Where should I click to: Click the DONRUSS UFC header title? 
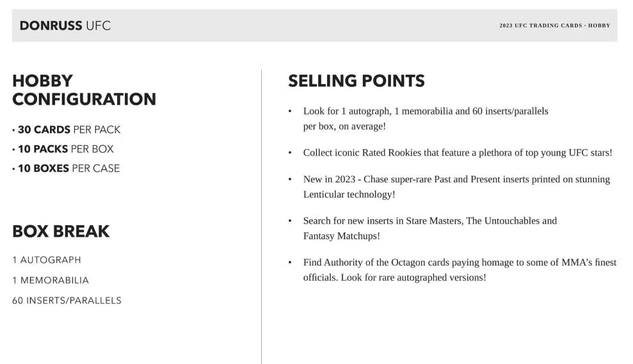click(x=65, y=26)
